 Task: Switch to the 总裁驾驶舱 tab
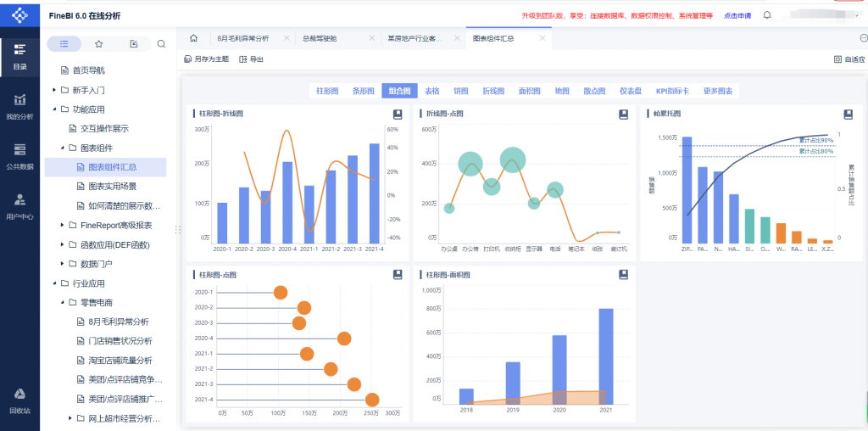point(320,38)
